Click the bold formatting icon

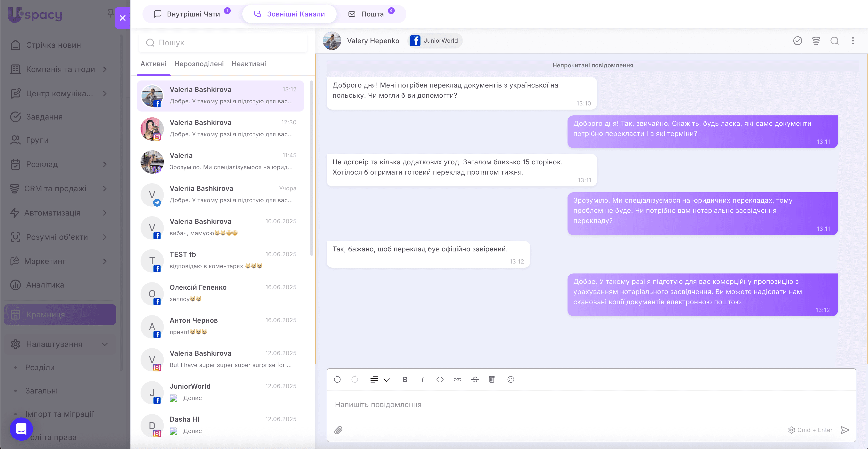[x=405, y=380]
